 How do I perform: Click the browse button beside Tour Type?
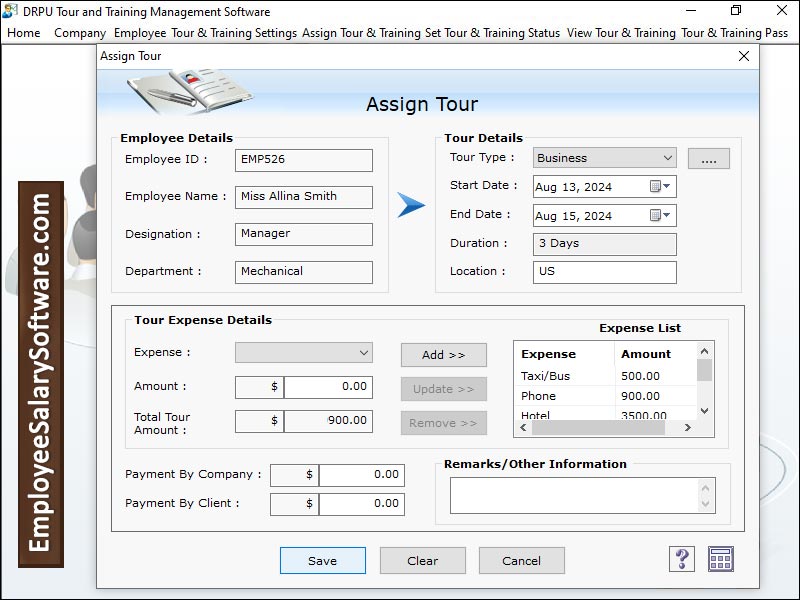coord(708,159)
